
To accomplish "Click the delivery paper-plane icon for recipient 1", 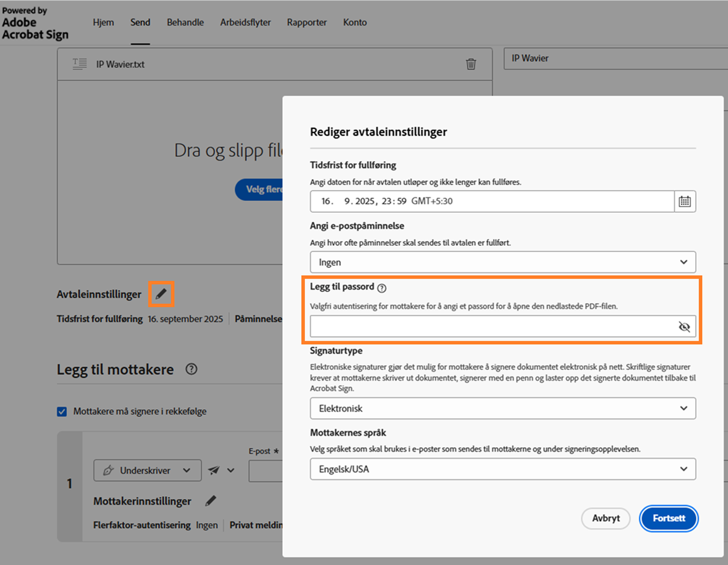I will (x=214, y=470).
